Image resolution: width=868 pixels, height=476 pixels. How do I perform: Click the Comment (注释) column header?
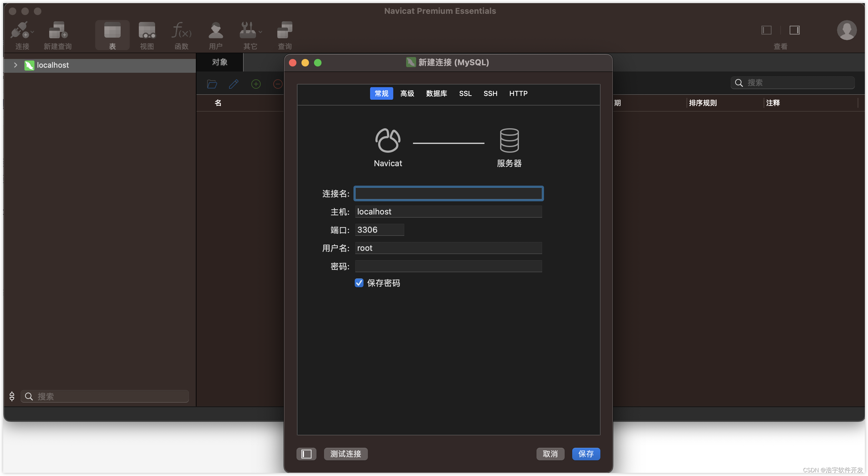[x=773, y=103]
